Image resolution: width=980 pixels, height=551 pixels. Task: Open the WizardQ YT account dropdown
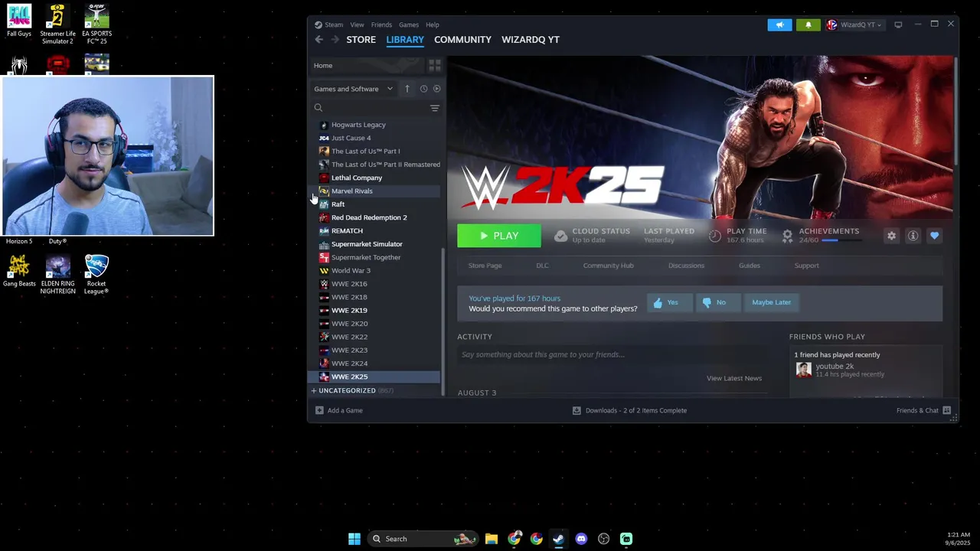click(854, 24)
